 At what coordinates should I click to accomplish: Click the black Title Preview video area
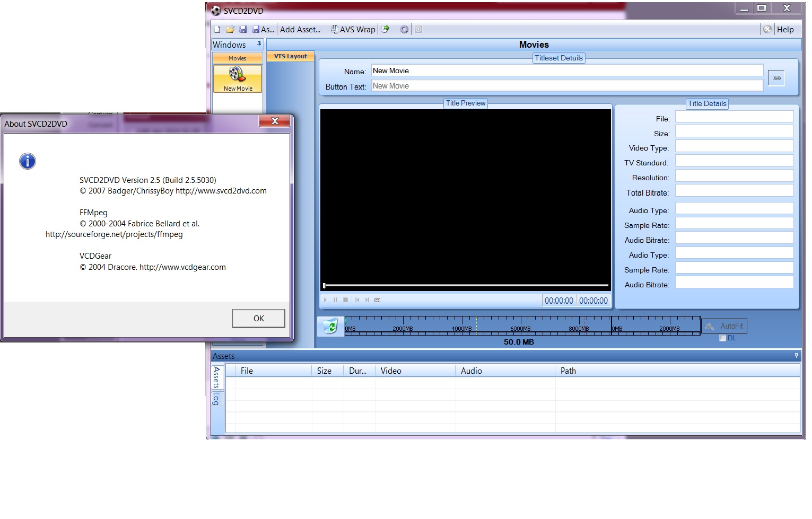point(466,195)
